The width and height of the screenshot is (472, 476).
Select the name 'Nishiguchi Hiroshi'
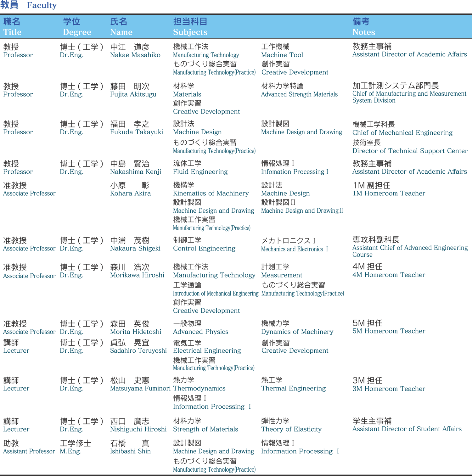point(138,429)
